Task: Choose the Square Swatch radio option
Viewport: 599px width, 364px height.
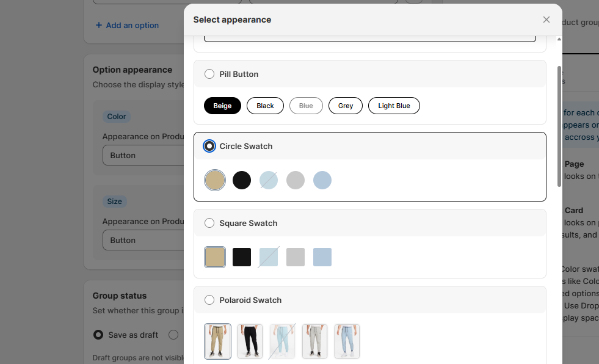Action: (x=209, y=223)
